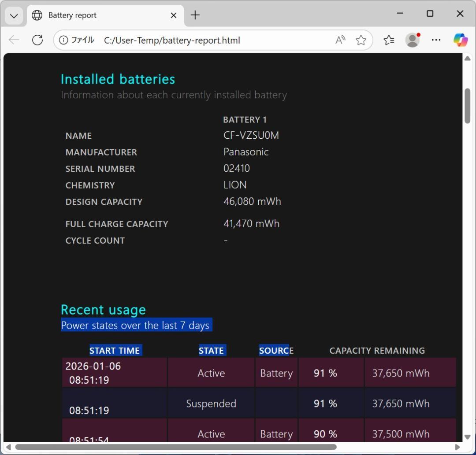Close the Battery report tab
Image resolution: width=476 pixels, height=455 pixels.
[x=174, y=15]
